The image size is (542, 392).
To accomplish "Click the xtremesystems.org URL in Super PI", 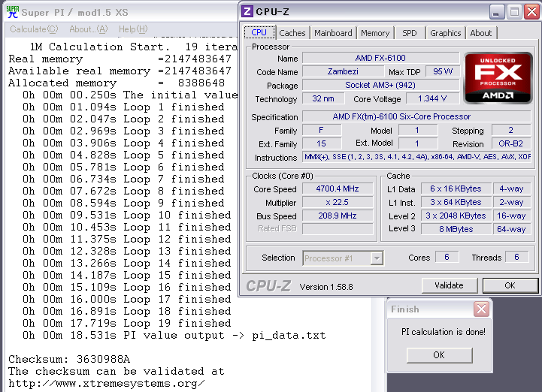I will point(107,384).
